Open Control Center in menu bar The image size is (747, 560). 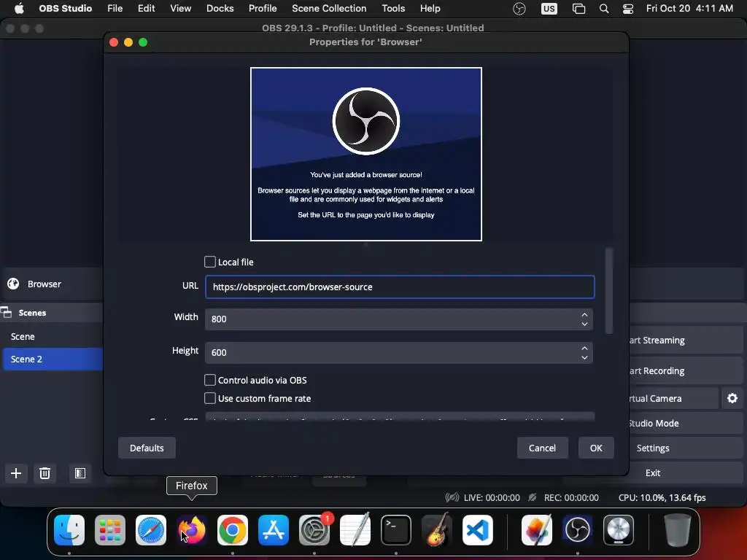pos(628,9)
